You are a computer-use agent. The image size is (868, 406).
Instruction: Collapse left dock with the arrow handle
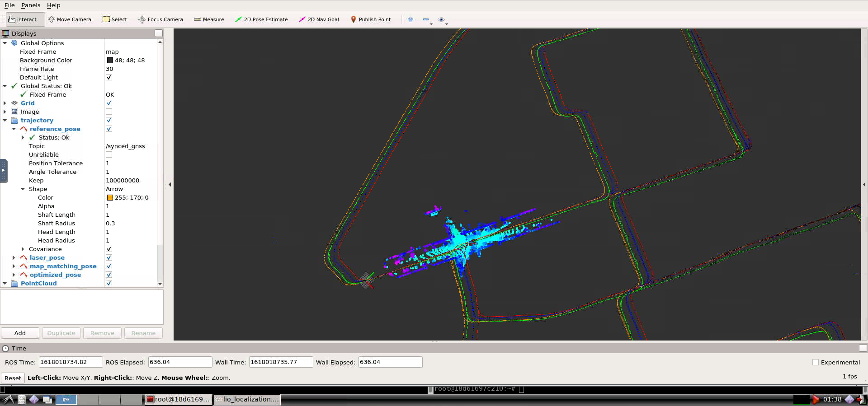(x=170, y=184)
